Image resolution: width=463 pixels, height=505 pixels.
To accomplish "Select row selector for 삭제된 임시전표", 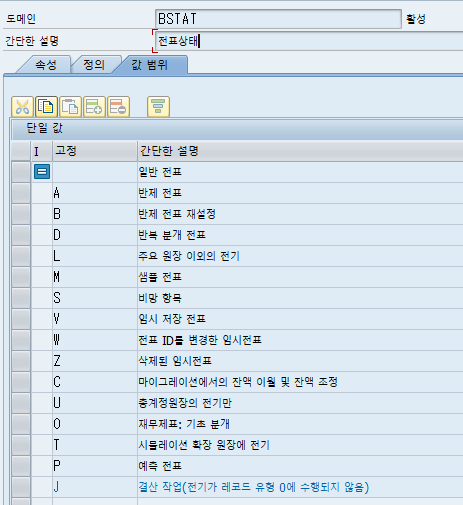I will click(21, 361).
